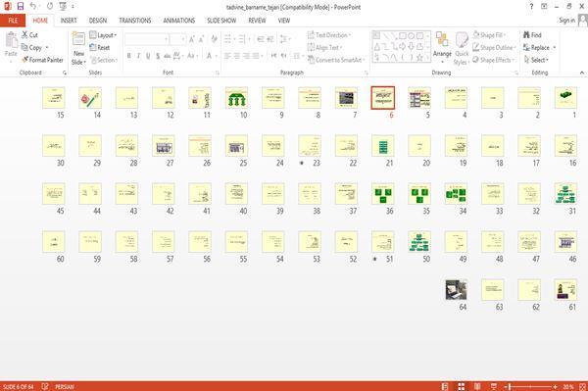The width and height of the screenshot is (588, 391).
Task: Switch to Slide Sorter view icon
Action: pos(462,386)
